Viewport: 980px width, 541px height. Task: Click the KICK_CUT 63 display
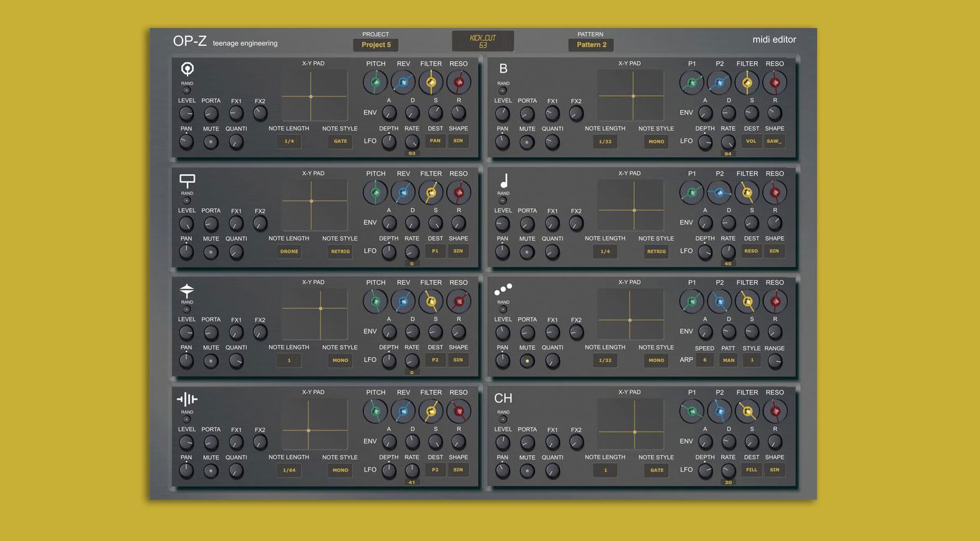click(x=483, y=41)
